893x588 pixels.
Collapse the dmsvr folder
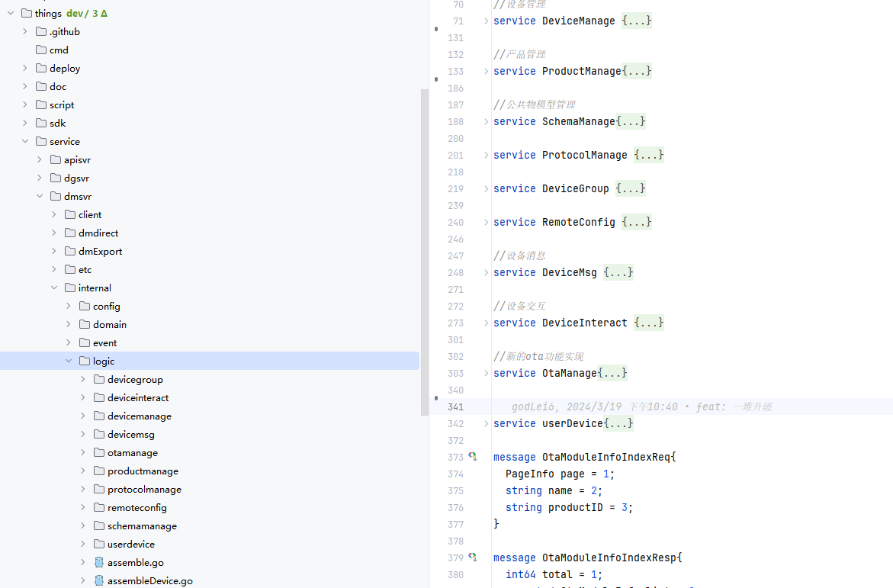pos(40,196)
